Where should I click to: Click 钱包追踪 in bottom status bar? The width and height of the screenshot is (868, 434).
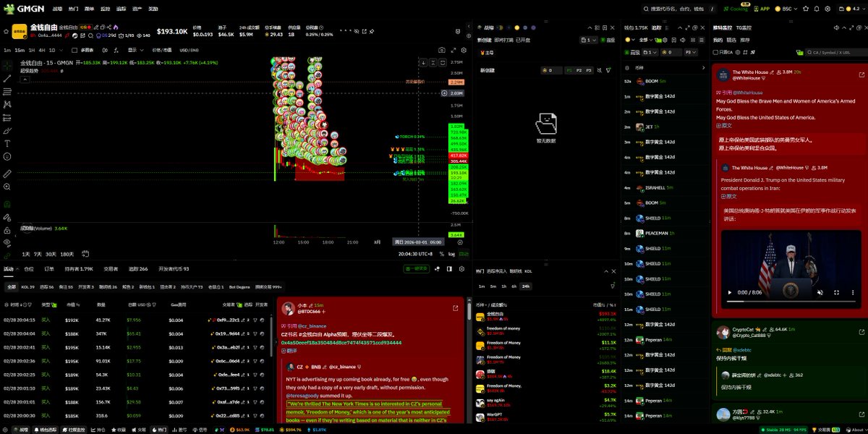click(46, 430)
